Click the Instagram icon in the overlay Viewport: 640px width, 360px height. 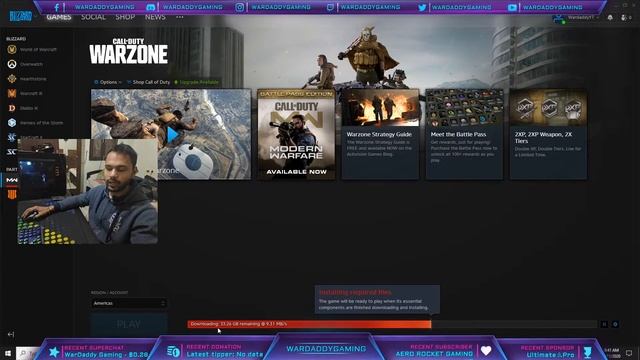pyautogui.click(x=240, y=7)
